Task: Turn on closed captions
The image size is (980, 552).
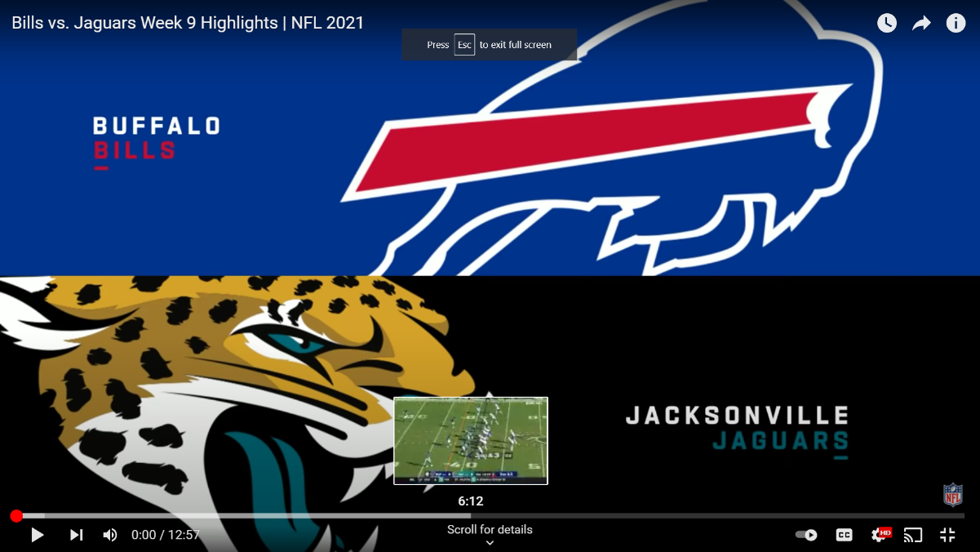Action: 845,535
